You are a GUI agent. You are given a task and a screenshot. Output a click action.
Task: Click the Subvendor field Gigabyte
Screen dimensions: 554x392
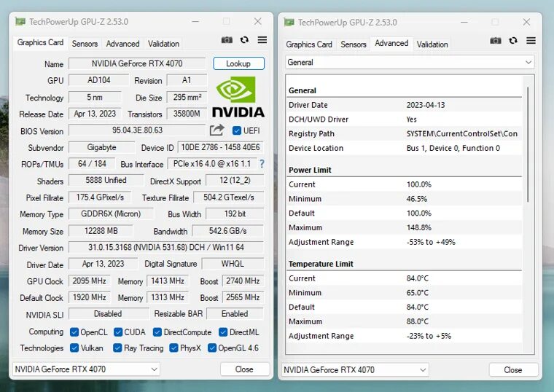[102, 147]
